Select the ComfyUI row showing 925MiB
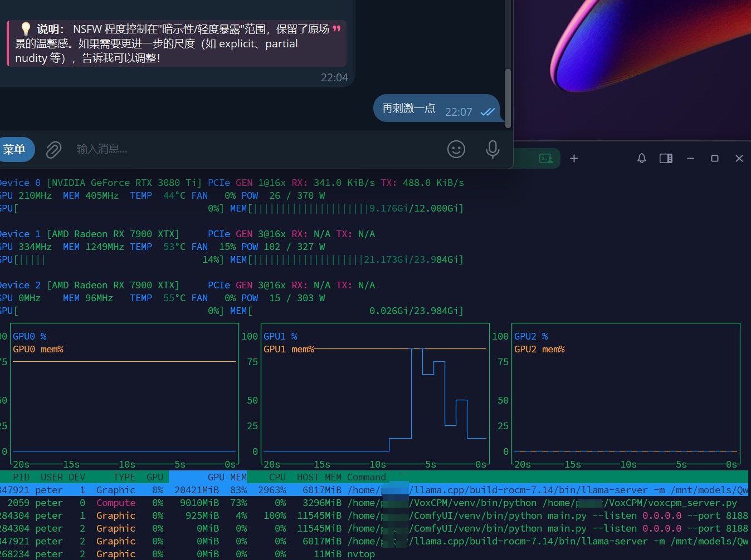This screenshot has width=751, height=560. 374,515
